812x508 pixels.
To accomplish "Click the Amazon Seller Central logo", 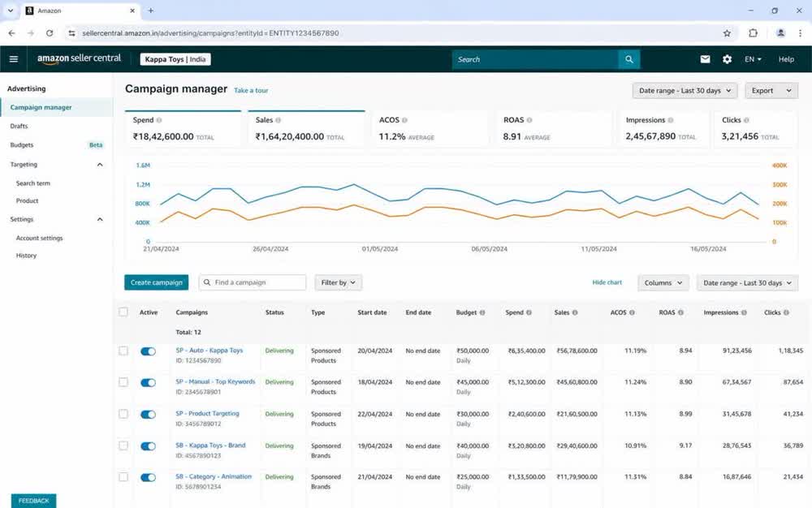I will click(79, 59).
